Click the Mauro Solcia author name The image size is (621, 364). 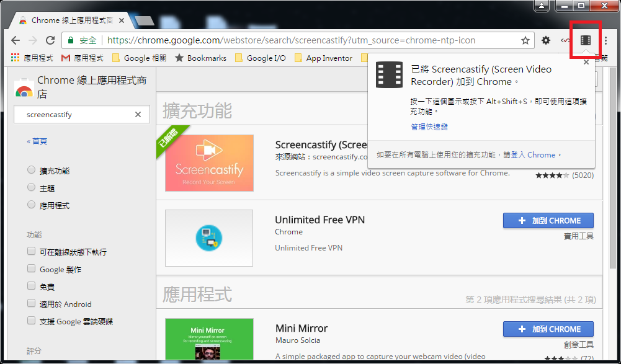coord(298,340)
